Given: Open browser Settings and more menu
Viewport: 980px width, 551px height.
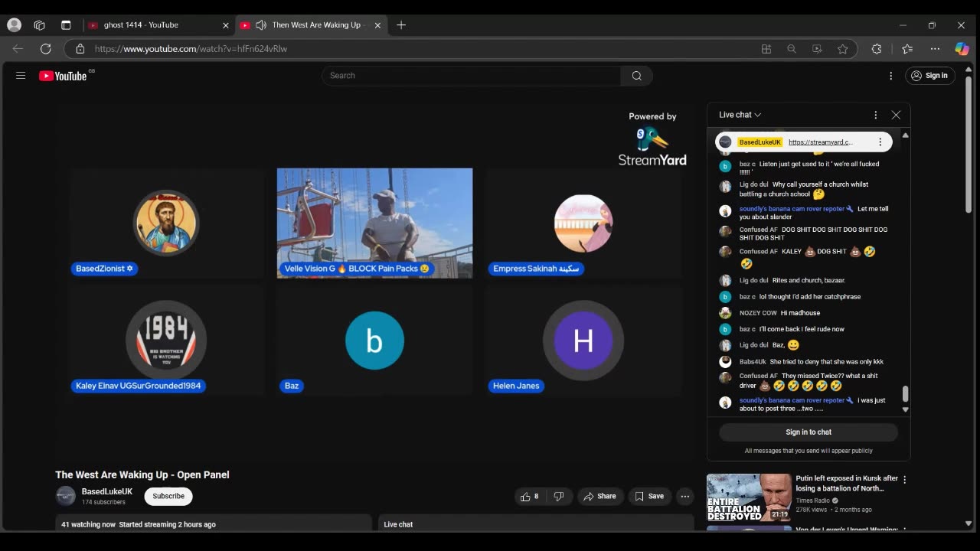Looking at the screenshot, I should pyautogui.click(x=935, y=49).
